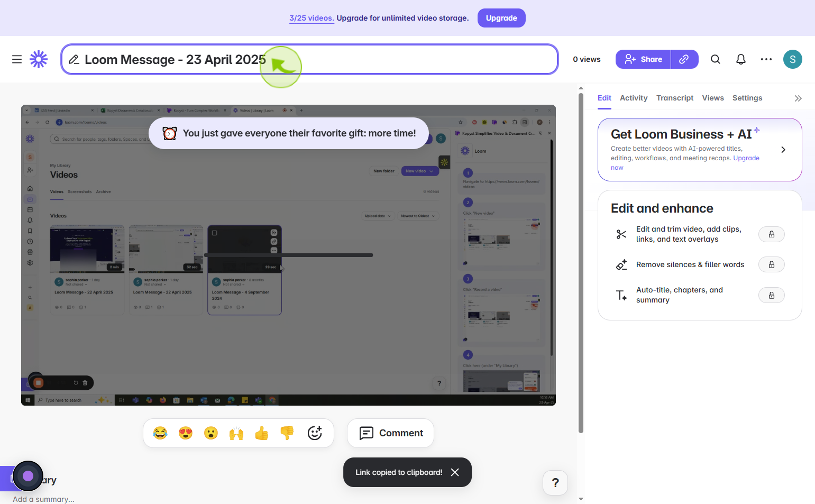This screenshot has height=504, width=815.
Task: Open the hamburger navigation menu
Action: pos(17,59)
